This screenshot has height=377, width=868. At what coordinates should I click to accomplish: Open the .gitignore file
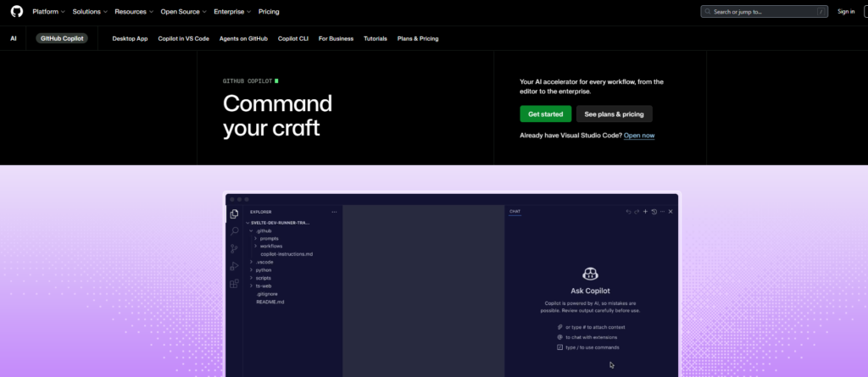click(267, 294)
